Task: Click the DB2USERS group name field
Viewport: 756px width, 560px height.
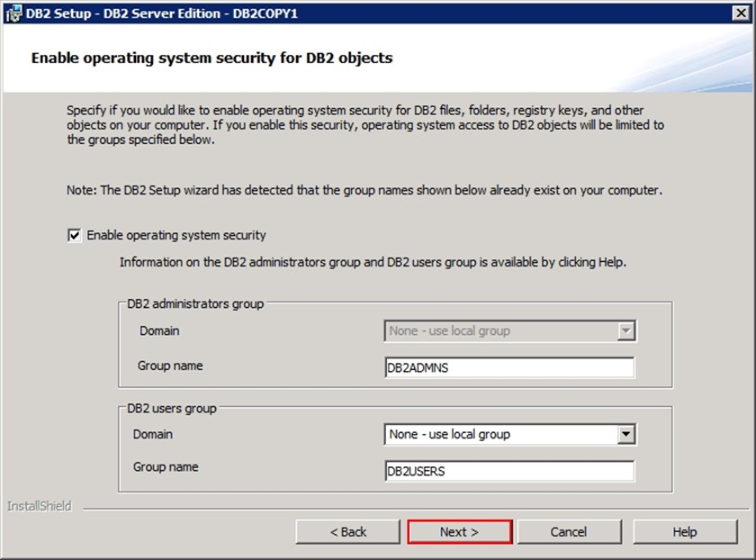Action: coord(508,471)
